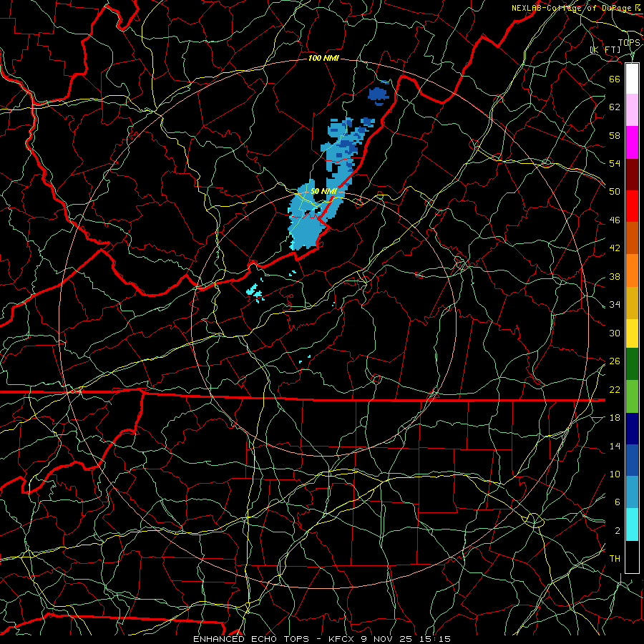Click the legend value 54

click(x=615, y=163)
